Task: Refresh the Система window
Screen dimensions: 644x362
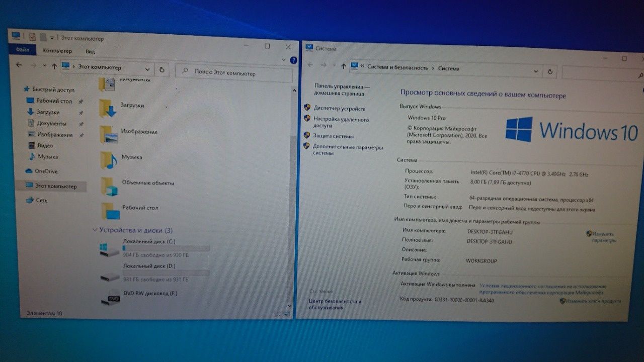Action: click(550, 72)
